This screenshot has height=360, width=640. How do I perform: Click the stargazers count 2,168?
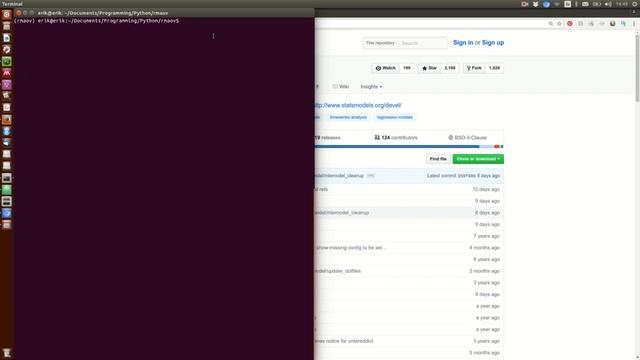450,68
